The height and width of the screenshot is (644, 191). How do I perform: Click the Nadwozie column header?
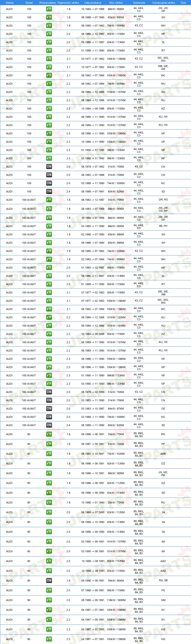pos(139,3)
